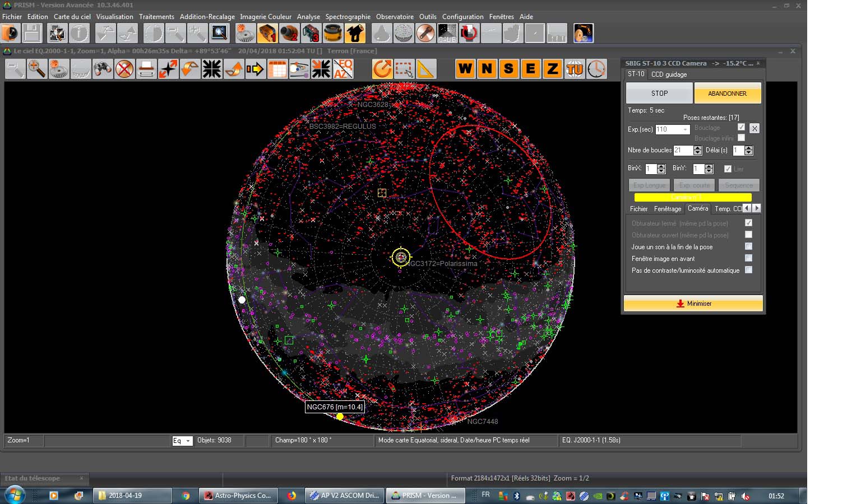This screenshot has width=861, height=504.
Task: Click the camera 1 icon in top toolbar
Action: click(267, 34)
